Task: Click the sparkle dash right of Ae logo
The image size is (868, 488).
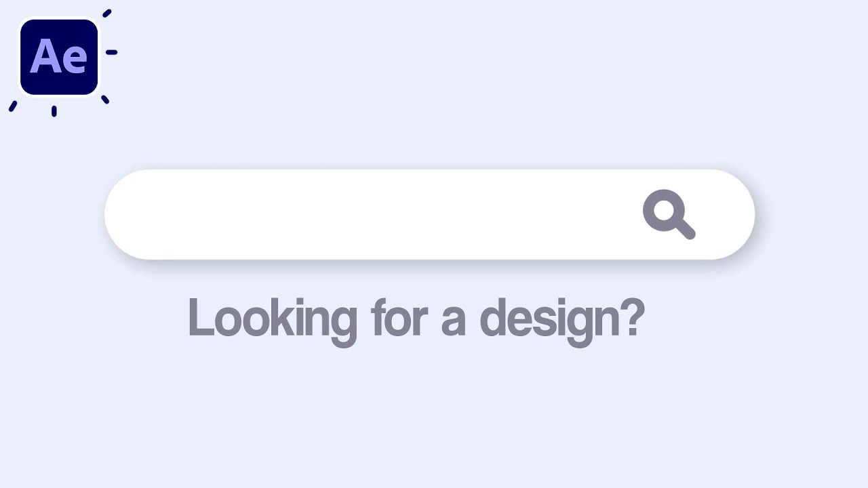Action: (x=111, y=52)
